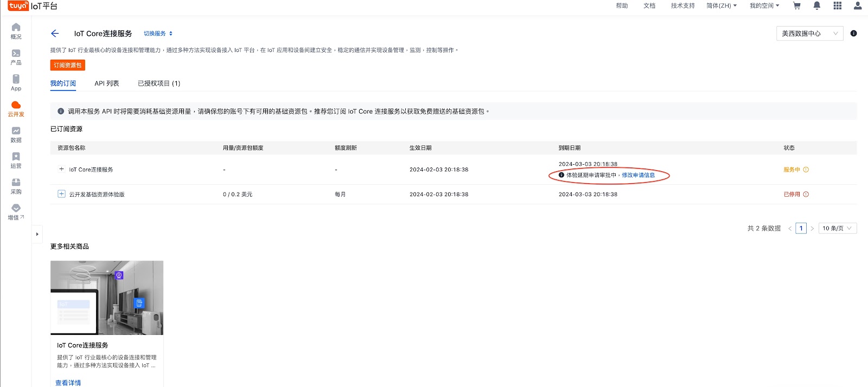Click the 服务中 status text

coord(792,170)
